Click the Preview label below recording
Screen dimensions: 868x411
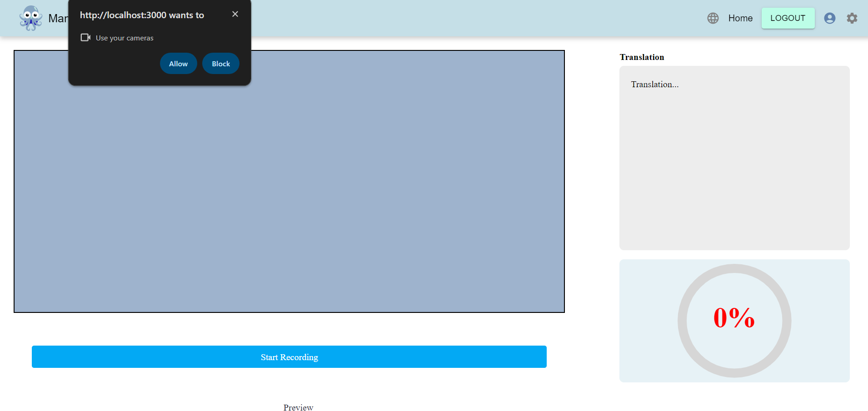pos(298,407)
